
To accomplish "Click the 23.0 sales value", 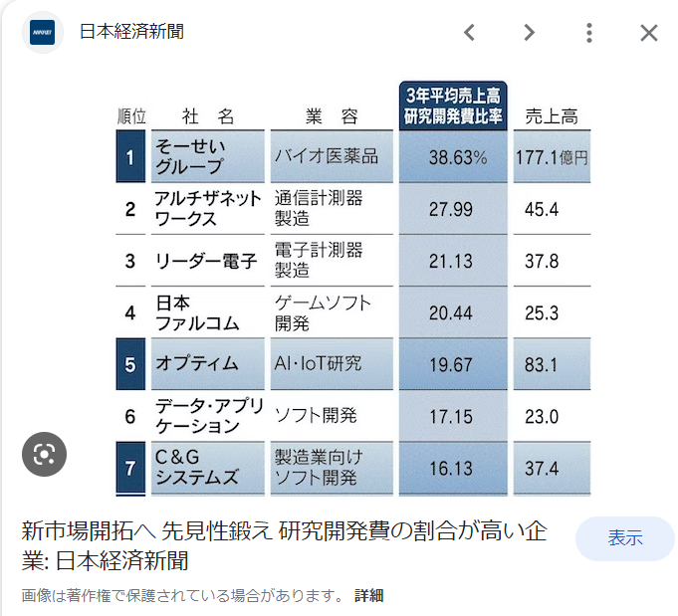I will pos(542,417).
